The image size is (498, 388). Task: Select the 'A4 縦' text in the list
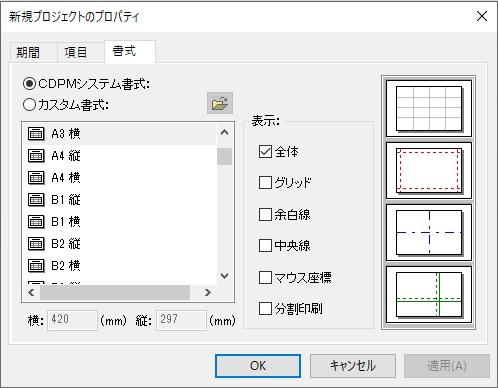(66, 156)
